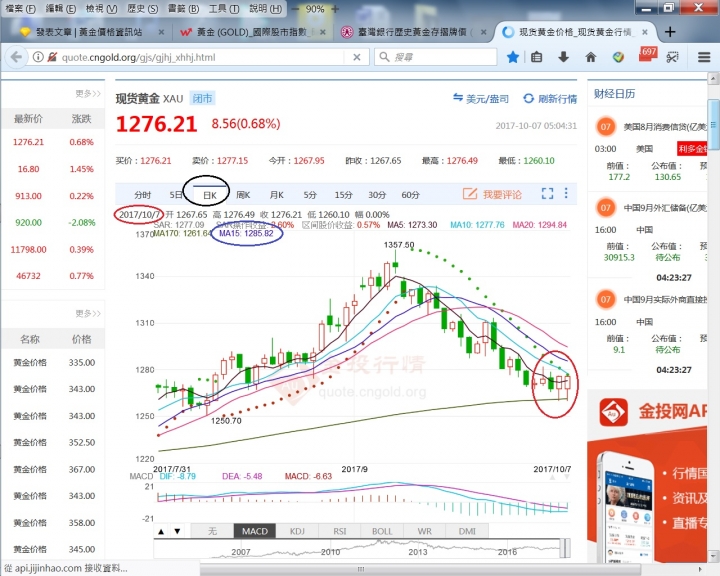This screenshot has width=720, height=576.
Task: Open the Firefox hamburger menu
Action: (704, 57)
